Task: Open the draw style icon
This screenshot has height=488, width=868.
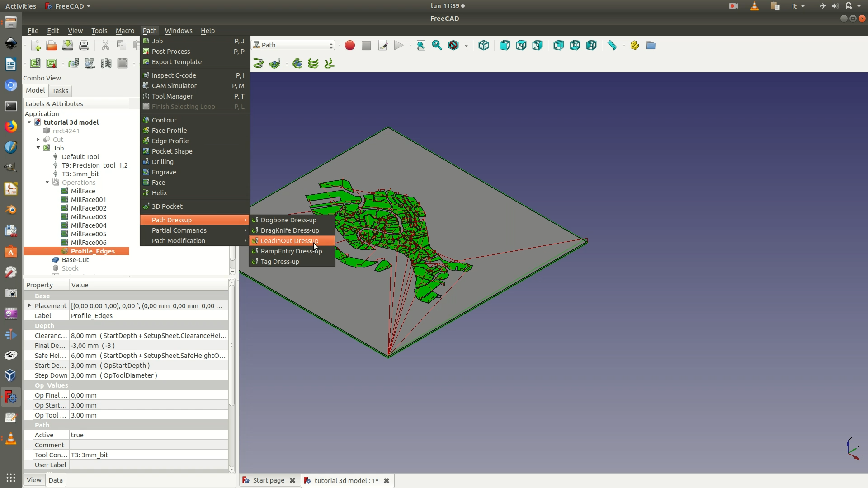Action: tap(453, 45)
